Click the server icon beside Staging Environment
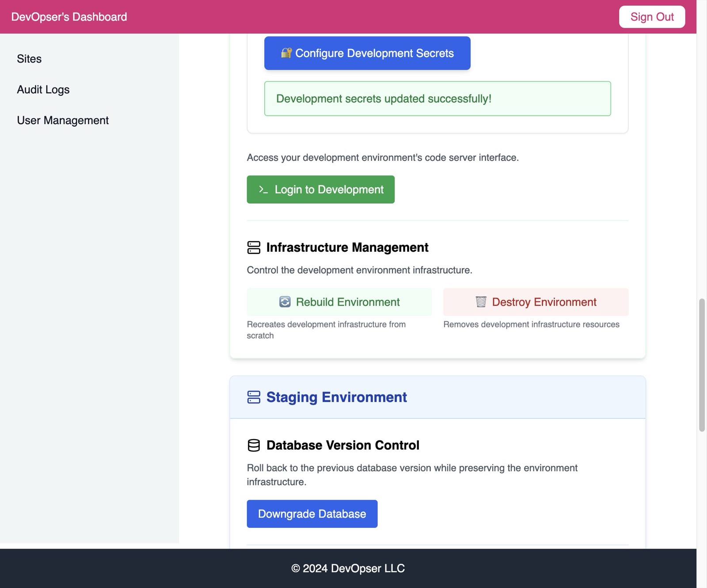The width and height of the screenshot is (707, 588). pyautogui.click(x=254, y=397)
